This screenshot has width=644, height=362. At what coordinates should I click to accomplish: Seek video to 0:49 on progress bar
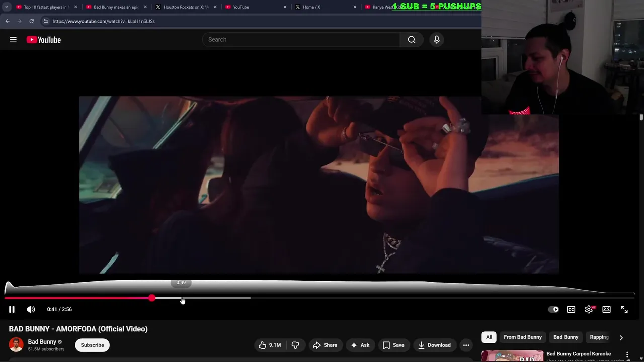[181, 298]
